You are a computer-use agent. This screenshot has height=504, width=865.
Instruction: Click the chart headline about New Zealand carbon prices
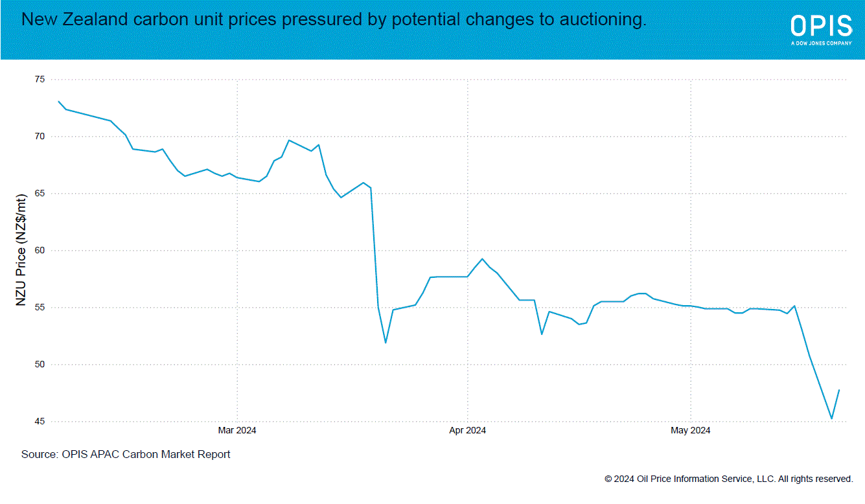[x=334, y=20]
